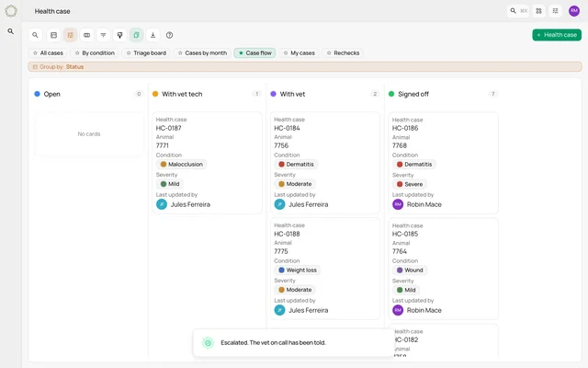Click Jules Ferreira avatar on HC-0188

click(279, 310)
